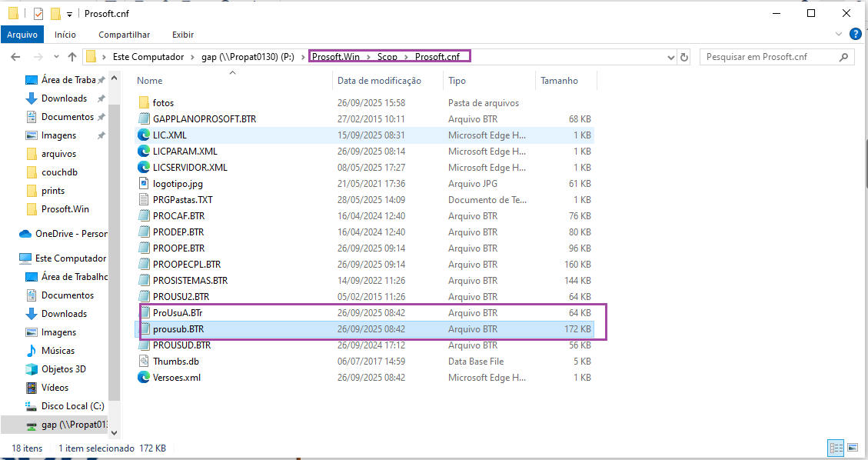The height and width of the screenshot is (460, 868).
Task: Click the LICSERVIDOR.XML file icon
Action: tap(144, 167)
